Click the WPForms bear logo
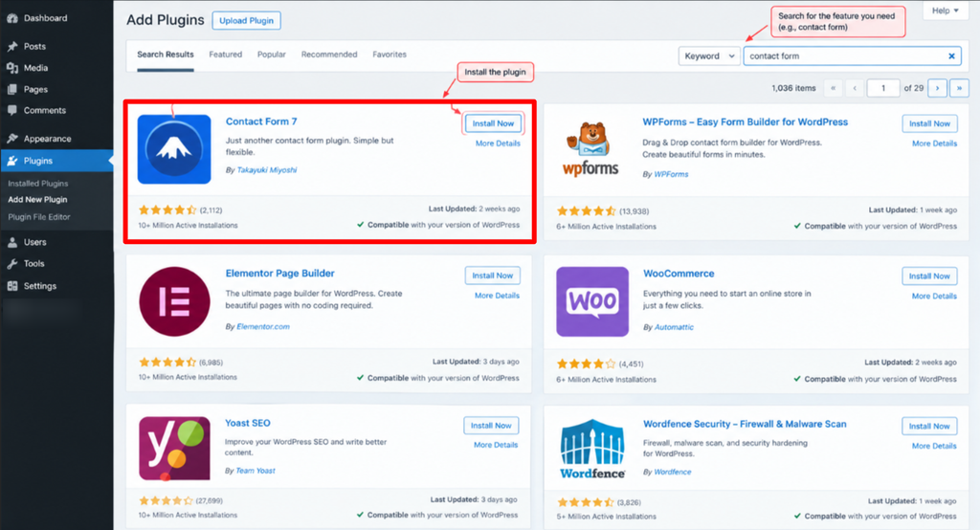Viewport: 980px width, 530px height. [x=590, y=150]
